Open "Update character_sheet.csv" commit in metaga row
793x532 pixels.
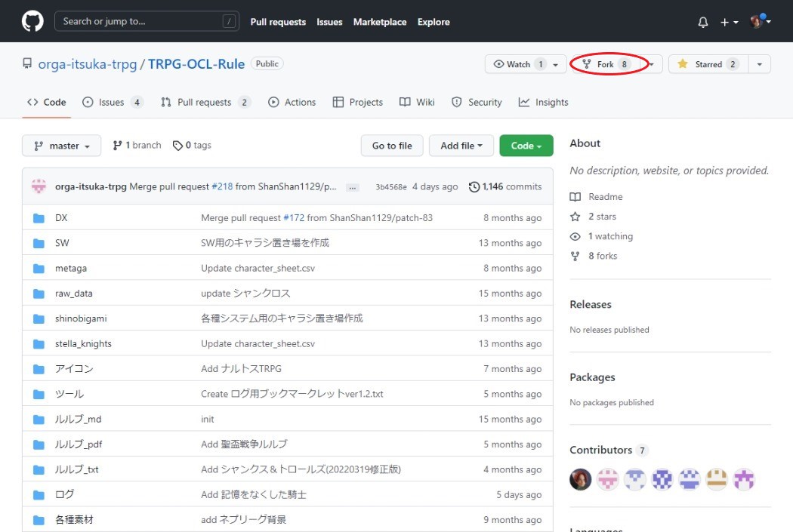[258, 269]
